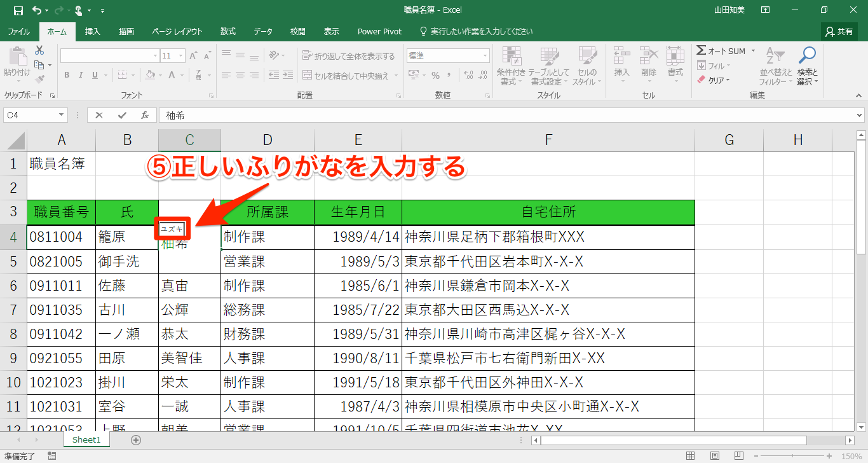
Task: Decrease font size with the small A icon
Action: [x=208, y=56]
